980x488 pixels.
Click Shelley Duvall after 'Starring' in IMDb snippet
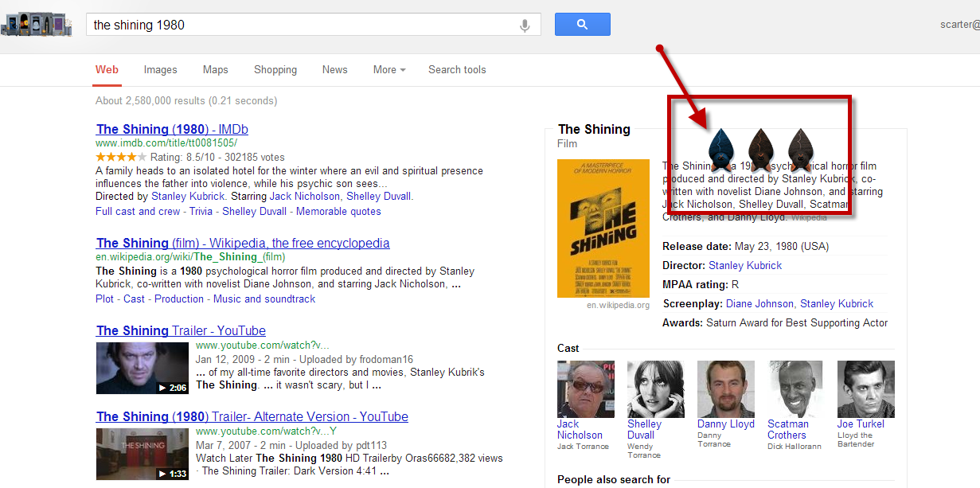pos(377,196)
